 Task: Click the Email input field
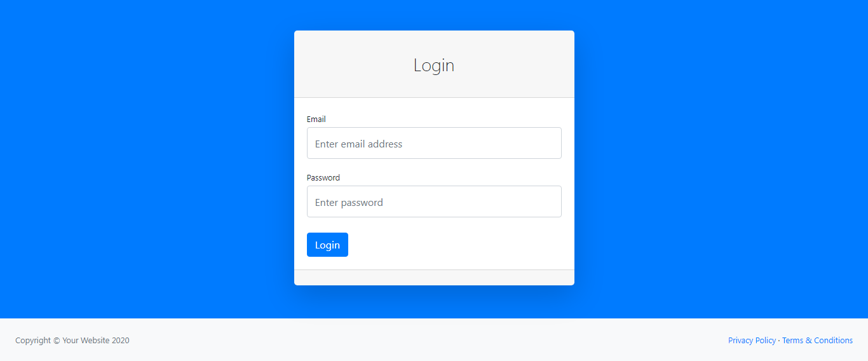point(434,143)
